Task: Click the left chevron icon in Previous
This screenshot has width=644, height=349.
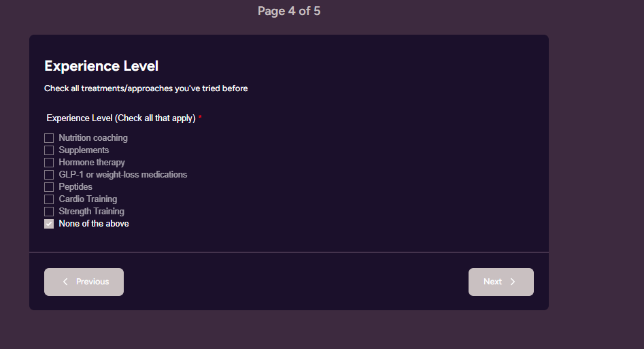Action: click(x=65, y=282)
